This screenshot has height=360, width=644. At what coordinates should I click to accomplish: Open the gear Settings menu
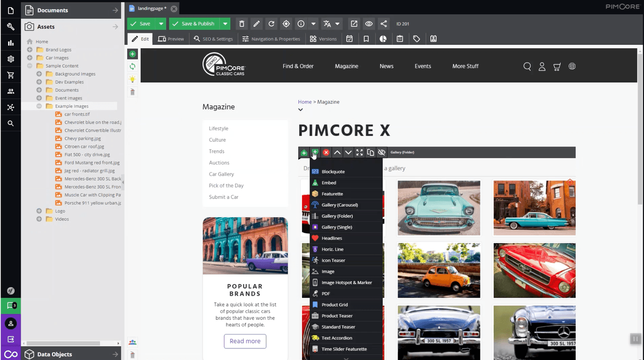[x=11, y=59]
